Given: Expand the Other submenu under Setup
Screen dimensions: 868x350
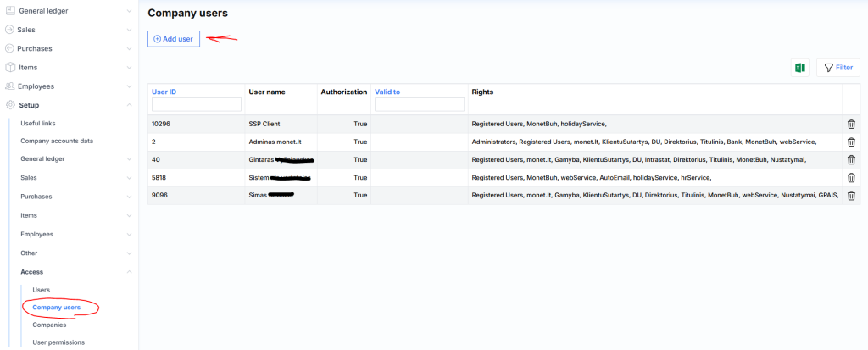Looking at the screenshot, I should (128, 253).
